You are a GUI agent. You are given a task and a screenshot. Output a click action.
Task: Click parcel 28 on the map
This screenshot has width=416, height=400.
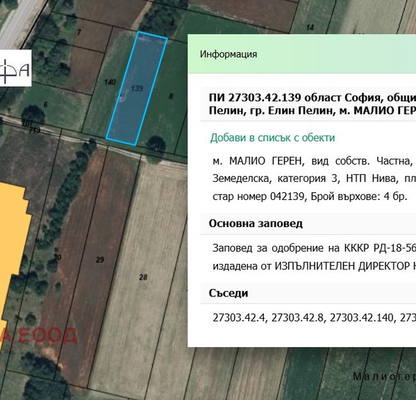click(143, 277)
